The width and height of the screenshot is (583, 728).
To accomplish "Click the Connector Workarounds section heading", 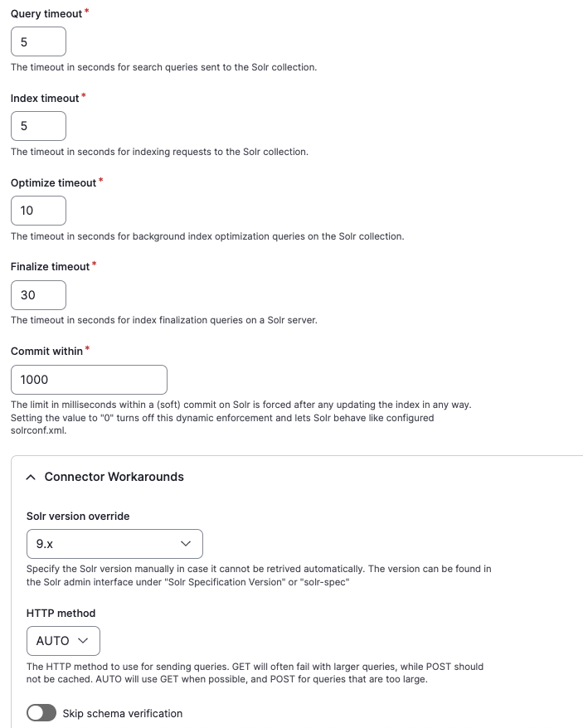I will [x=114, y=477].
